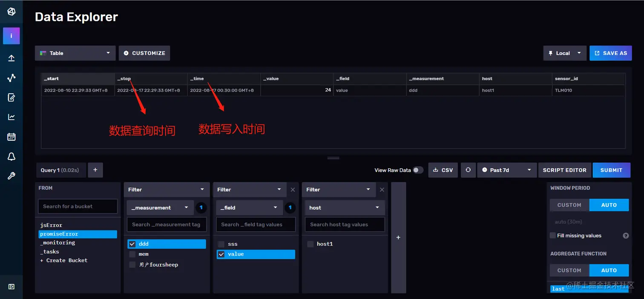Click the CUSTOMIZE button
644x299 pixels.
pyautogui.click(x=144, y=53)
